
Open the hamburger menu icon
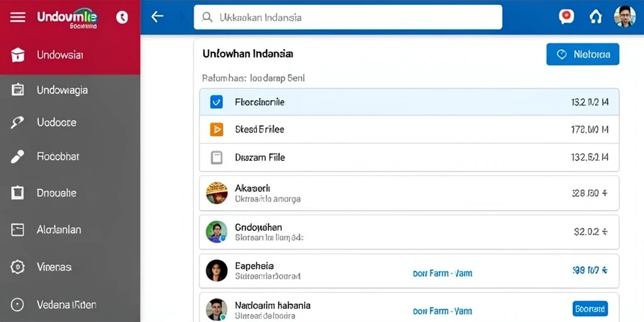pyautogui.click(x=17, y=17)
